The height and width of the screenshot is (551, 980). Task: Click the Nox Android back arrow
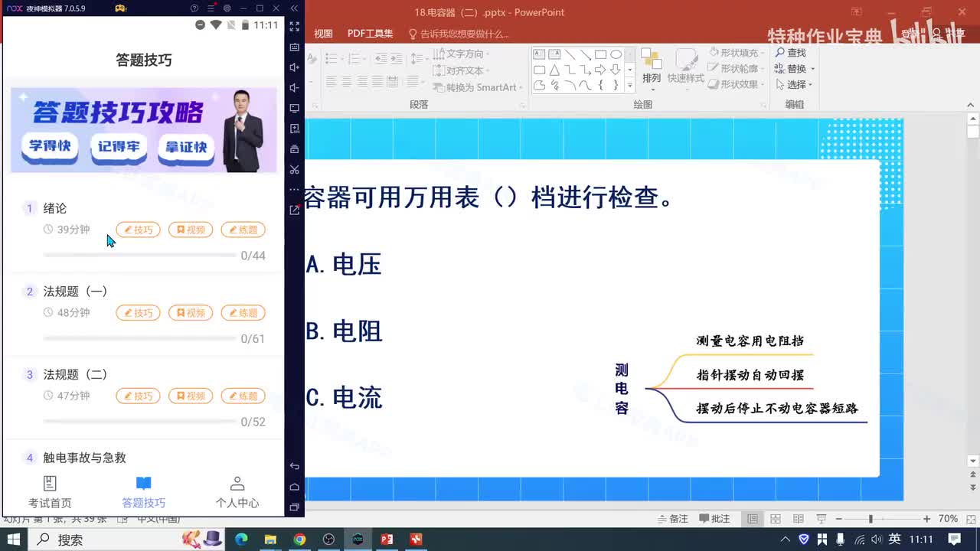295,466
